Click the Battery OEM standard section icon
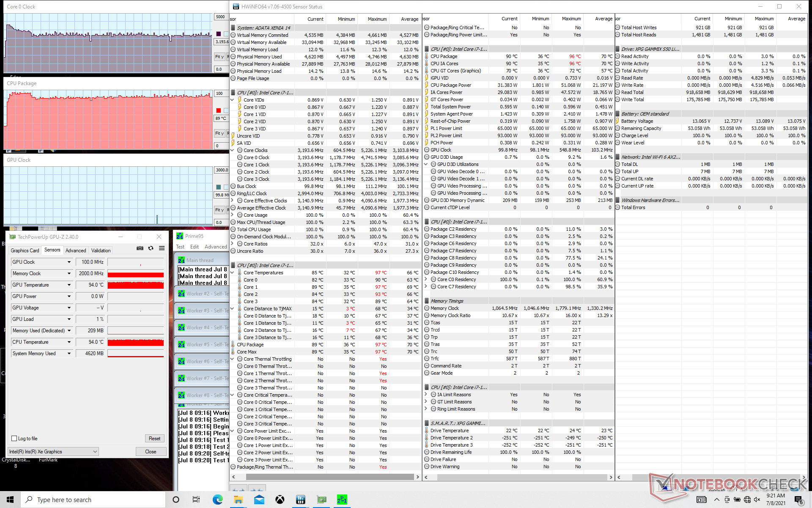 (617, 114)
